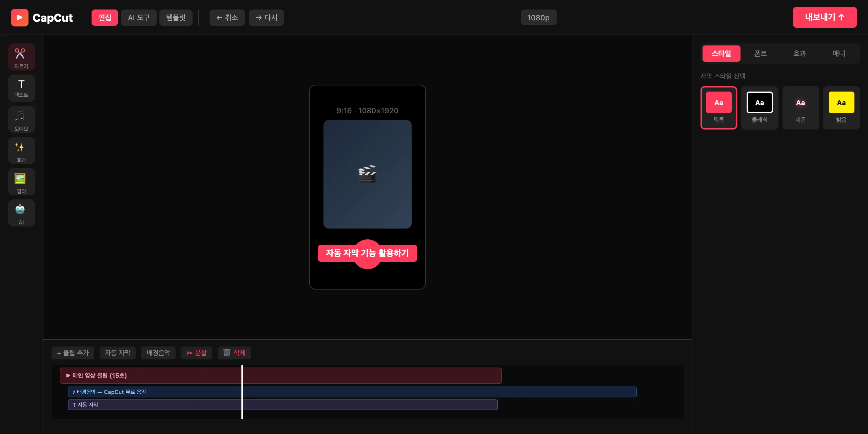Click the 자막 스타일 선택 heading

(723, 76)
